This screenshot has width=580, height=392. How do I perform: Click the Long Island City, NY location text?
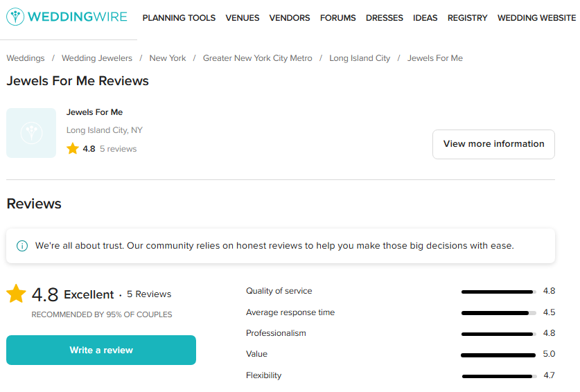(x=105, y=130)
